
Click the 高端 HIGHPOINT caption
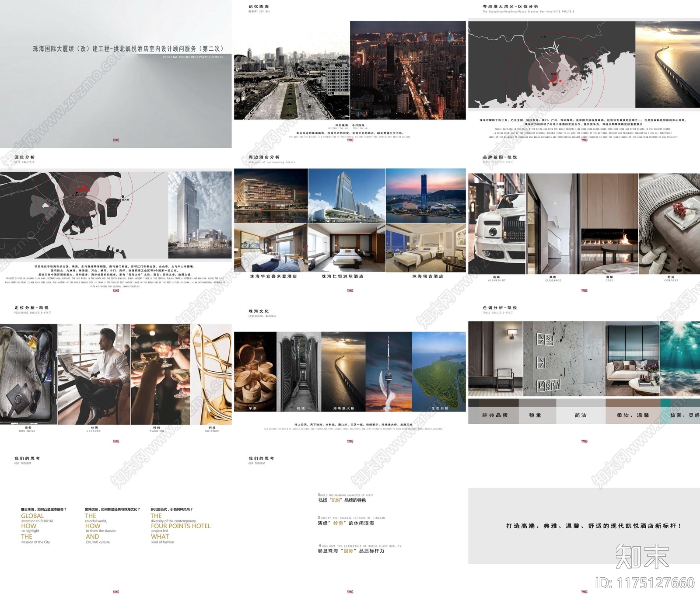click(x=497, y=279)
